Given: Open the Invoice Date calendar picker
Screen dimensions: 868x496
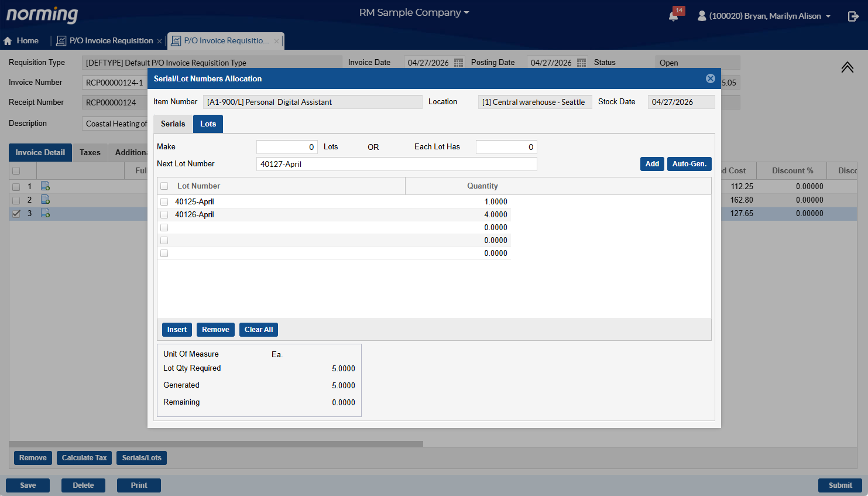Looking at the screenshot, I should [x=458, y=63].
